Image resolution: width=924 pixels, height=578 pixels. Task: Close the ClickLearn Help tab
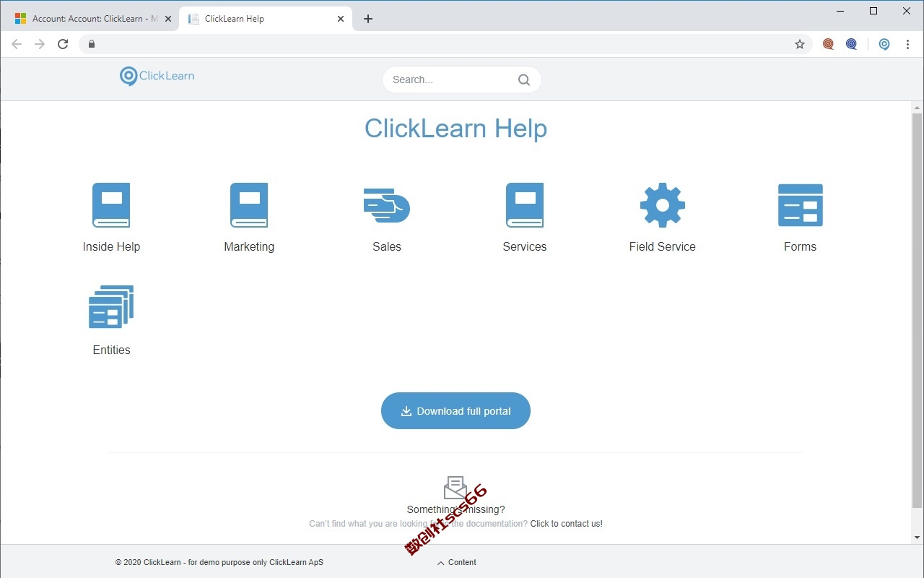341,19
